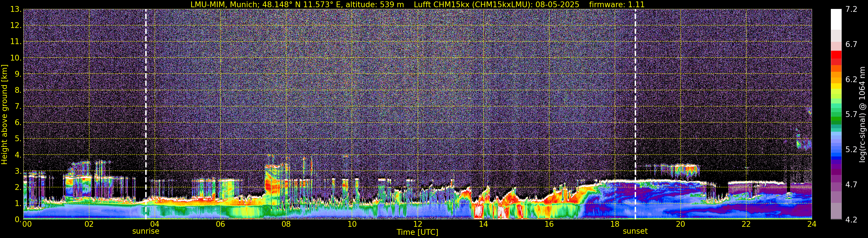Click the height tick label '6.'
Image resolution: width=868 pixels, height=238 pixels.
coord(18,122)
